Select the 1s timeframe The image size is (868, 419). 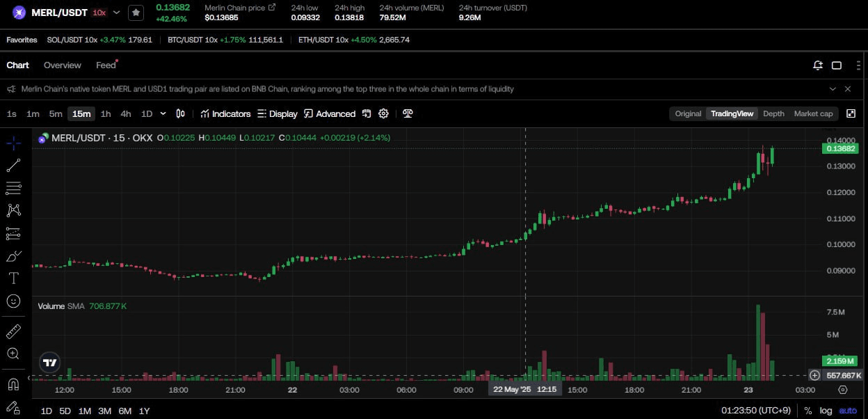coord(12,113)
